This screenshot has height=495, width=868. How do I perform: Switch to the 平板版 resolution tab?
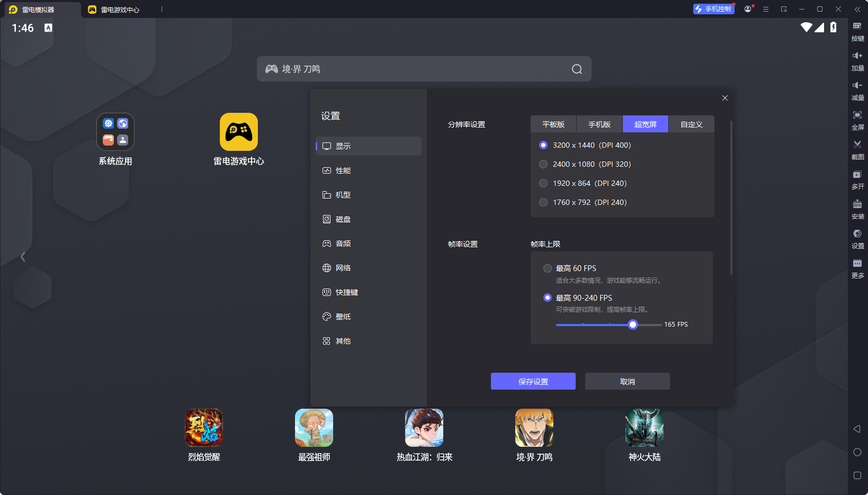tap(553, 124)
